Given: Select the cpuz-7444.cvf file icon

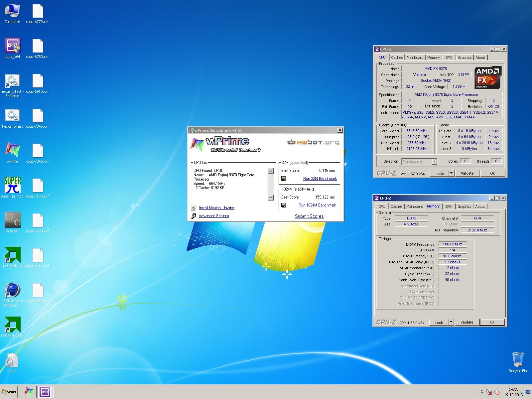Looking at the screenshot, I should [x=38, y=293].
